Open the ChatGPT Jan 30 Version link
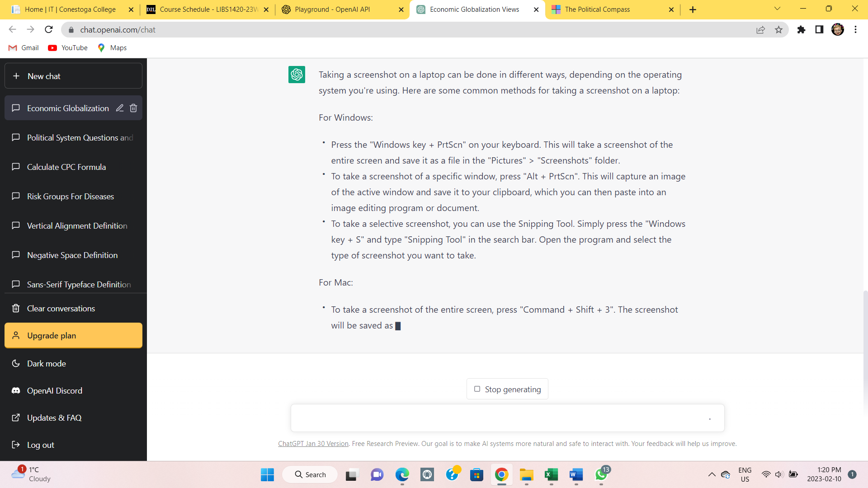This screenshot has width=868, height=488. tap(313, 444)
